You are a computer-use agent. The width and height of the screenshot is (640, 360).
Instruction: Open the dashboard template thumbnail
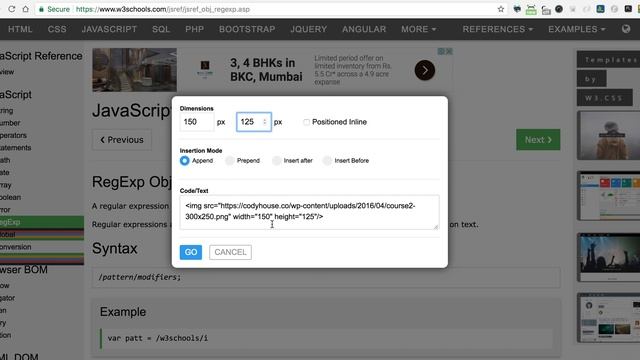609,196
